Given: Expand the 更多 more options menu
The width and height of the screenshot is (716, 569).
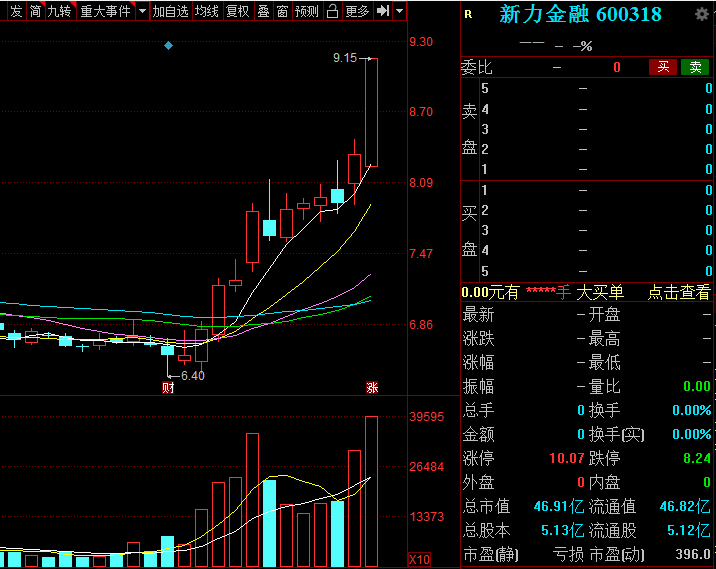Looking at the screenshot, I should click(x=357, y=11).
